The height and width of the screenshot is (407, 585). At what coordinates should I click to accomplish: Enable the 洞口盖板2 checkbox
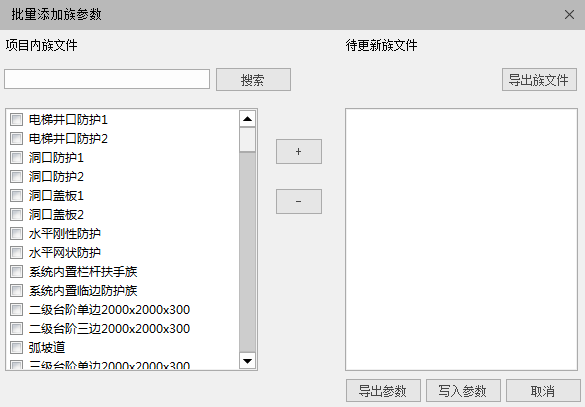coord(16,215)
